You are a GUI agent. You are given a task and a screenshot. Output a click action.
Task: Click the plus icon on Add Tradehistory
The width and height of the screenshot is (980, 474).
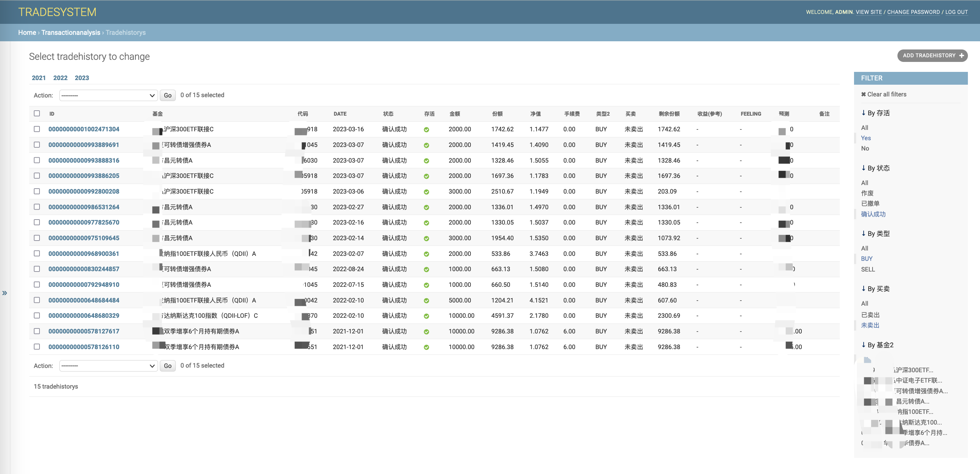(x=961, y=56)
